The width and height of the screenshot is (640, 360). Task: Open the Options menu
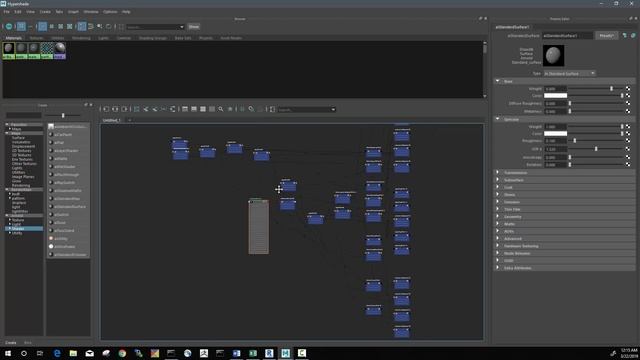click(x=110, y=12)
